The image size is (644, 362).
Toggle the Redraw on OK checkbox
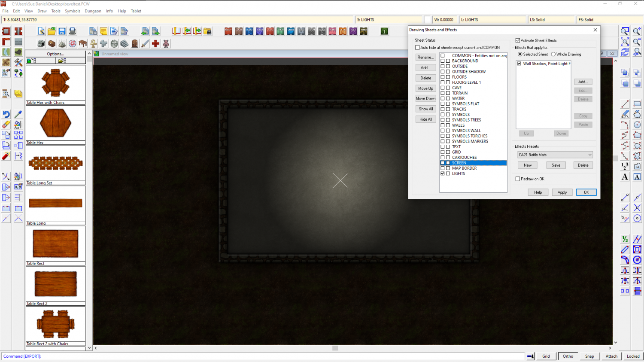518,179
